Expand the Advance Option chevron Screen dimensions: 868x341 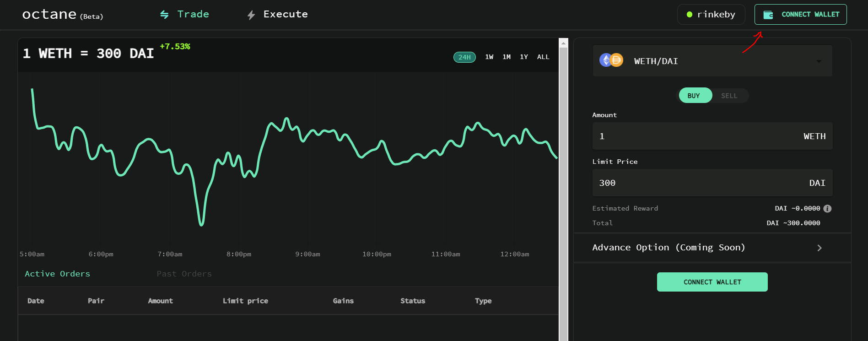coord(819,248)
